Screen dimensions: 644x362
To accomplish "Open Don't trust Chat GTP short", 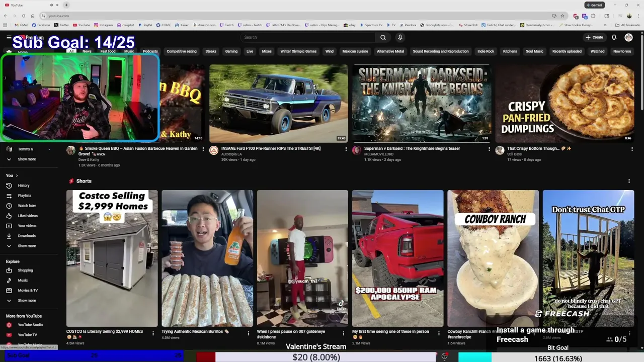I will click(588, 258).
